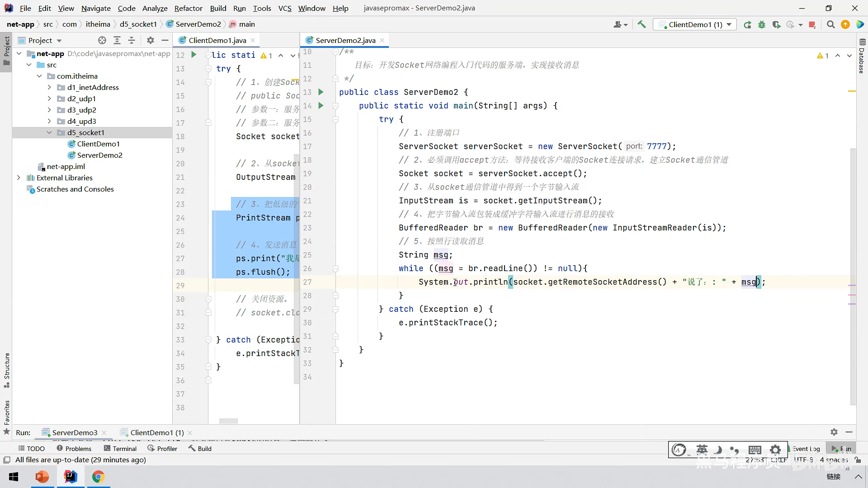
Task: Expand the d1_inetAddress package folder
Action: 49,87
